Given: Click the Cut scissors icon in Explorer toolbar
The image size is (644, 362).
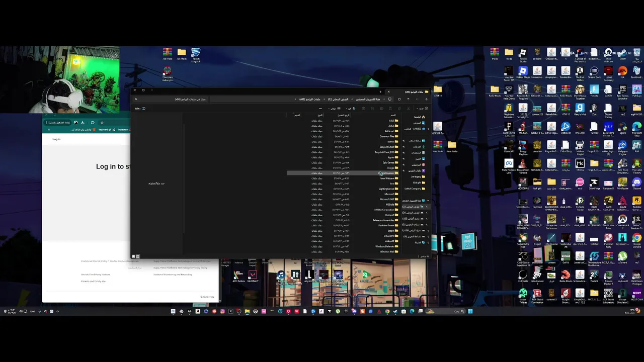Looking at the screenshot, I should (x=408, y=109).
